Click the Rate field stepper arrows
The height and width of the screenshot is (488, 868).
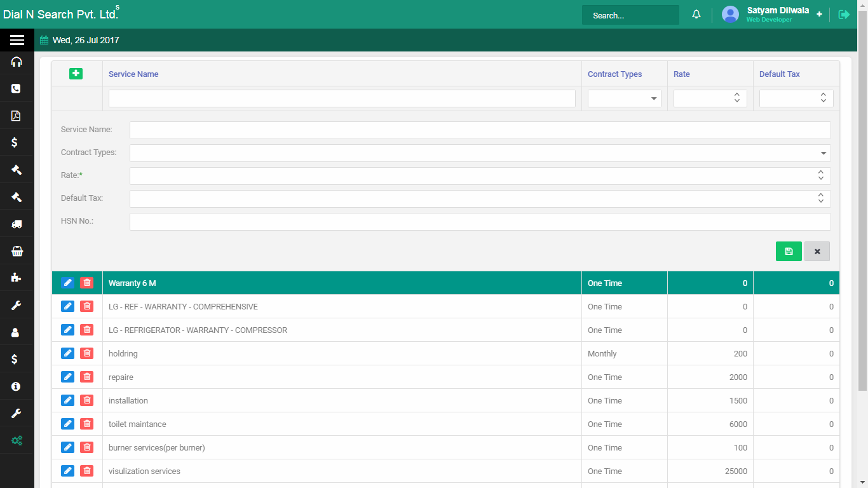pyautogui.click(x=820, y=175)
